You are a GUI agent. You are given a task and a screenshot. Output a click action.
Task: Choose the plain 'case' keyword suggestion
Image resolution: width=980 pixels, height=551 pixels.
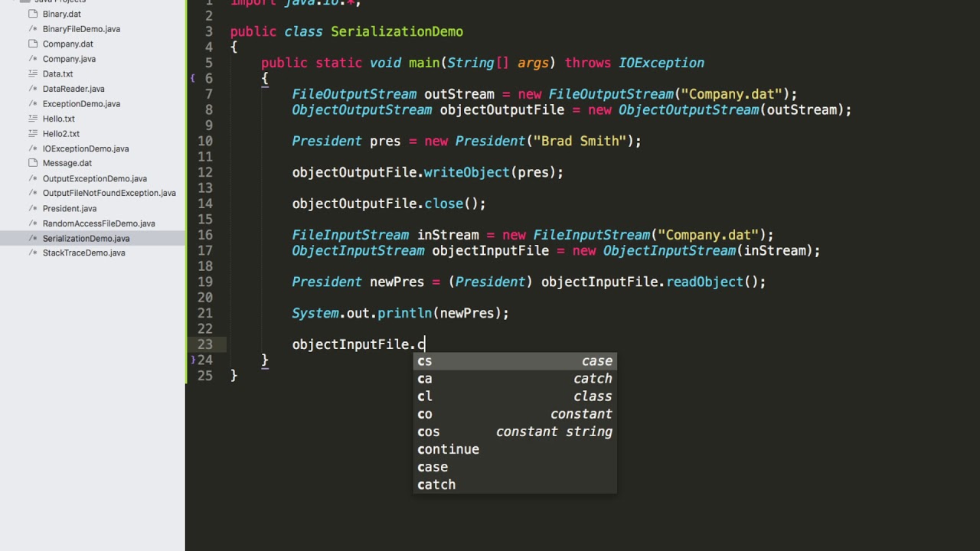(x=514, y=467)
